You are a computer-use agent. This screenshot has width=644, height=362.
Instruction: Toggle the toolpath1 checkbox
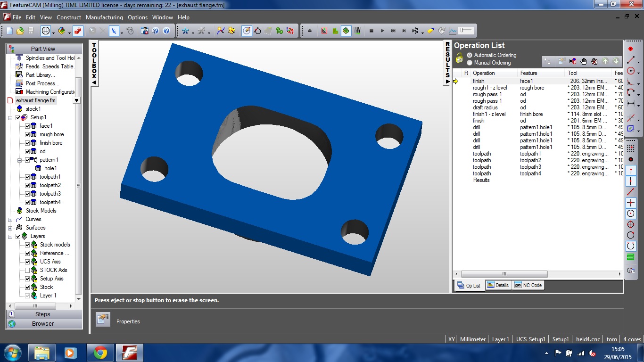27,177
